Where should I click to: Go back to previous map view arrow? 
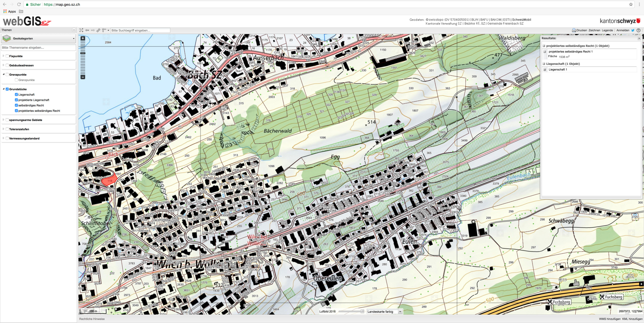[x=87, y=30]
